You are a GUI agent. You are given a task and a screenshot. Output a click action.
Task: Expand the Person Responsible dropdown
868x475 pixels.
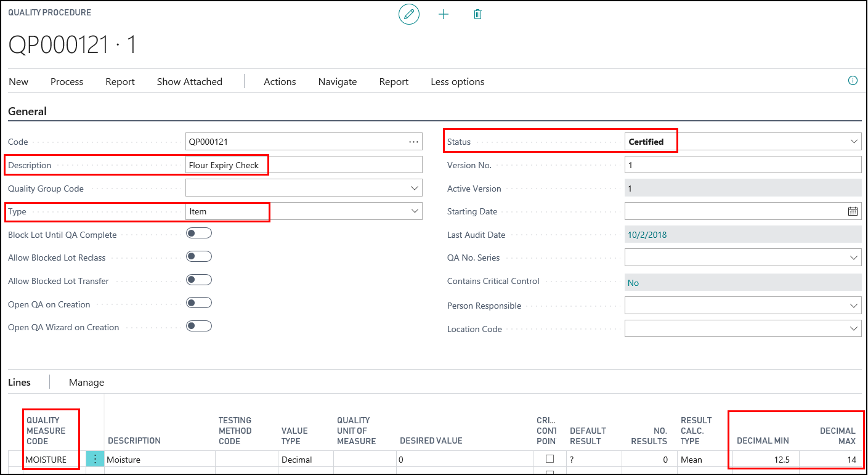[x=854, y=306]
